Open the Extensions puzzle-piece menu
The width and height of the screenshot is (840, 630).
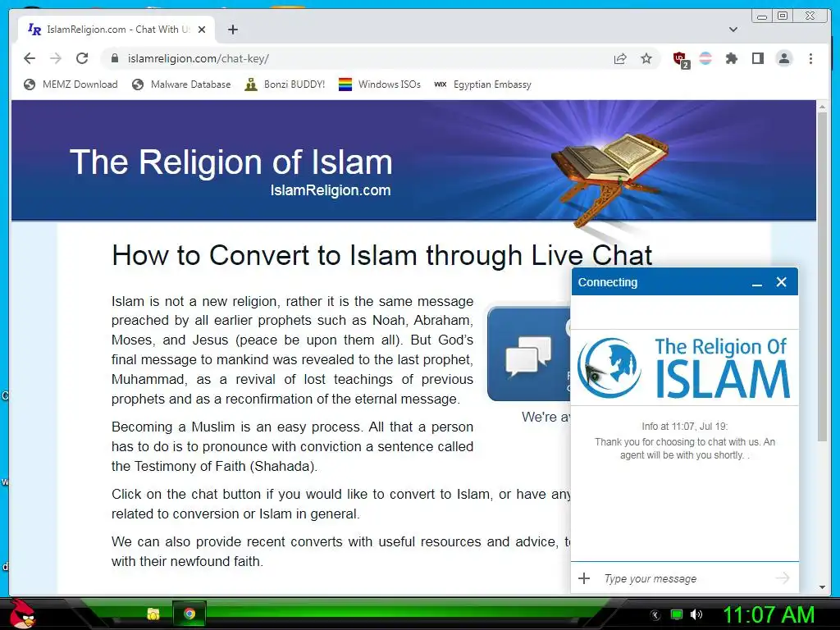tap(732, 58)
